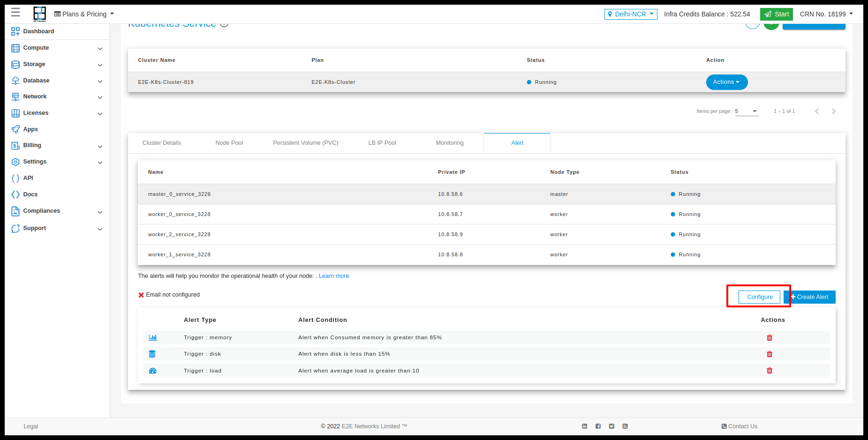
Task: Go to previous page of clusters
Action: (x=817, y=111)
